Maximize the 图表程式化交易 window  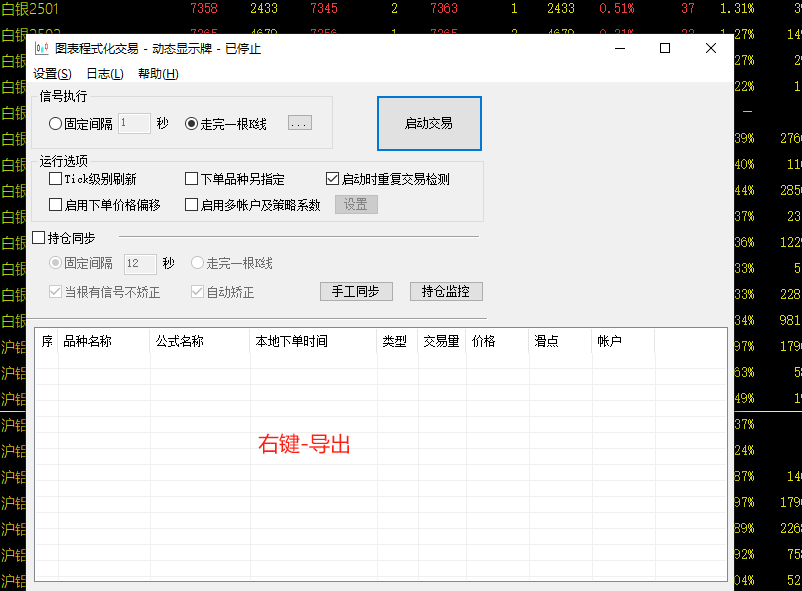point(665,49)
